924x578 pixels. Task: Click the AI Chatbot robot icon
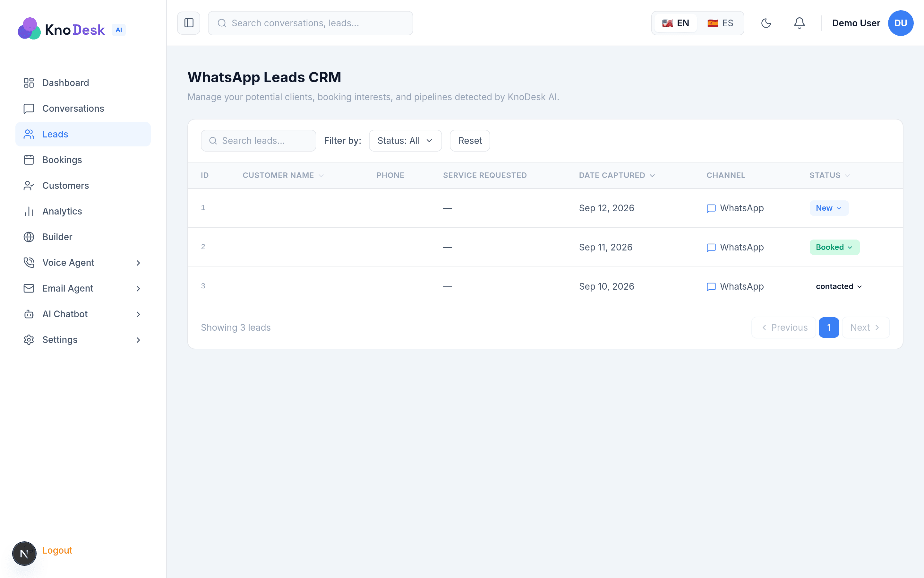[x=29, y=314]
